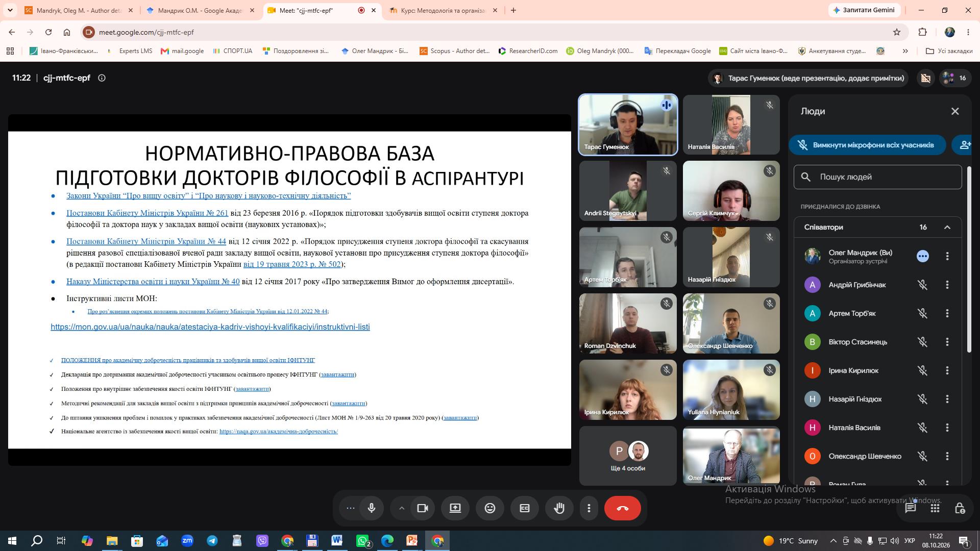980x551 pixels.
Task: Click Mute all participants button
Action: (867, 145)
